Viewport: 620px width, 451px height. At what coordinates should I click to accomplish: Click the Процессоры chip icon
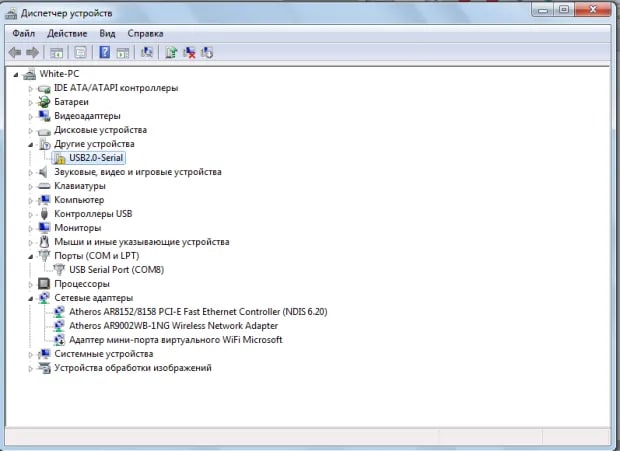[x=44, y=284]
